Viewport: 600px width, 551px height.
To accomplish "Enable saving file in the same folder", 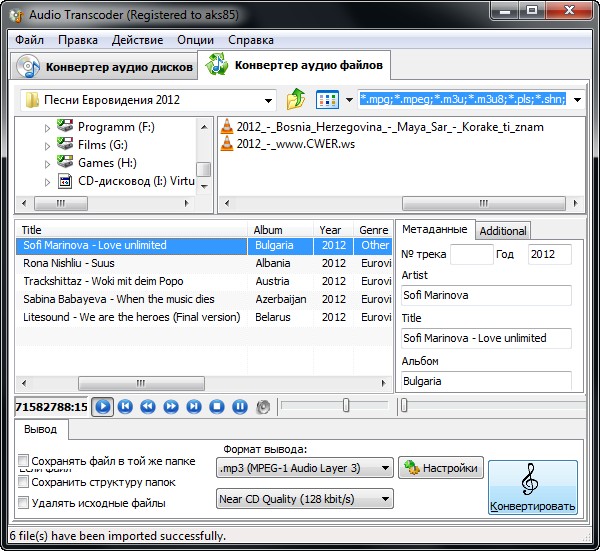I will 23,461.
